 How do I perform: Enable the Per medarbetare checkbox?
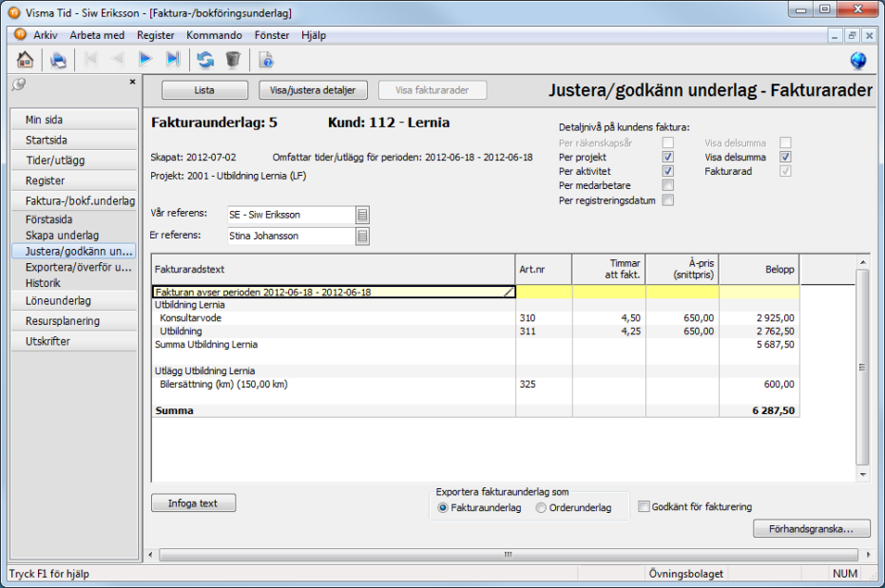(667, 185)
